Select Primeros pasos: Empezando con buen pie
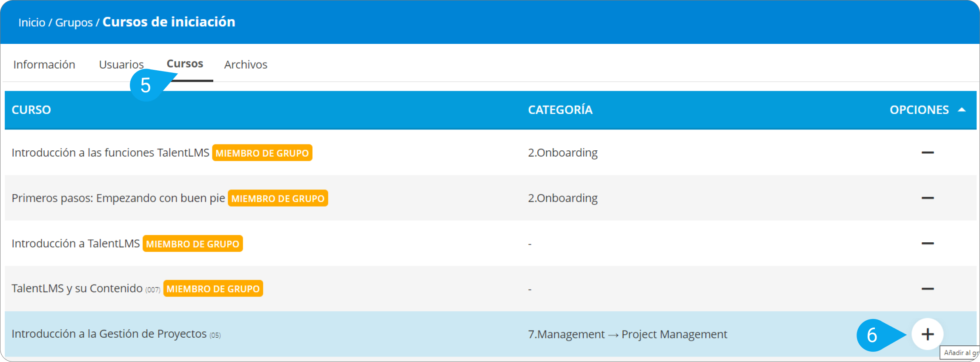Viewport: 980px width, 362px height. point(118,198)
